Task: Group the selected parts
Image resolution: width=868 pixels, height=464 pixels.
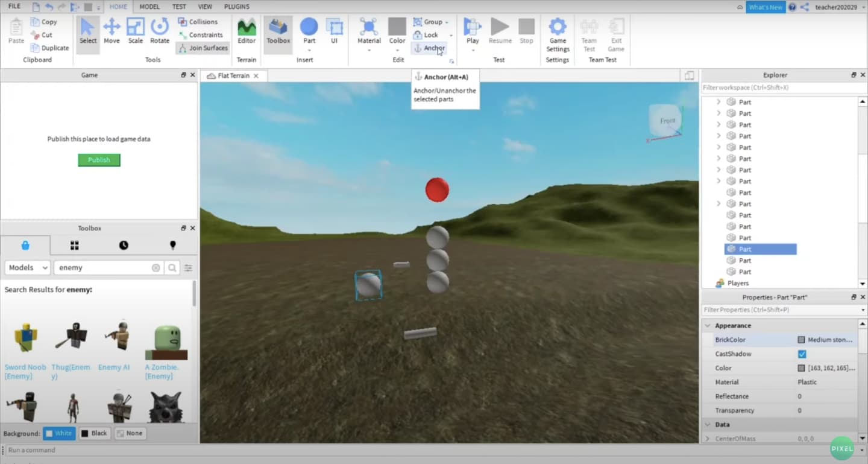Action: [428, 22]
